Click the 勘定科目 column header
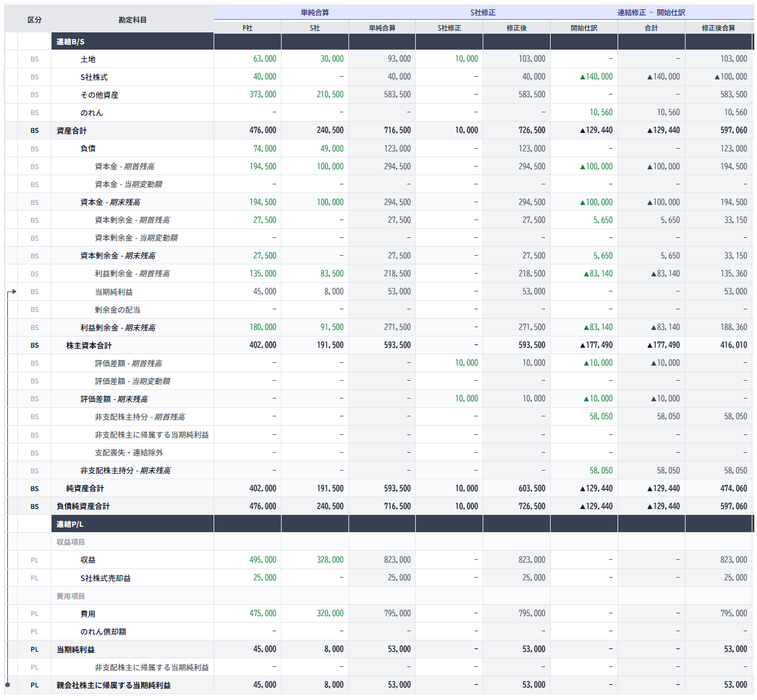Viewport: 757px width, 700px height. click(132, 20)
